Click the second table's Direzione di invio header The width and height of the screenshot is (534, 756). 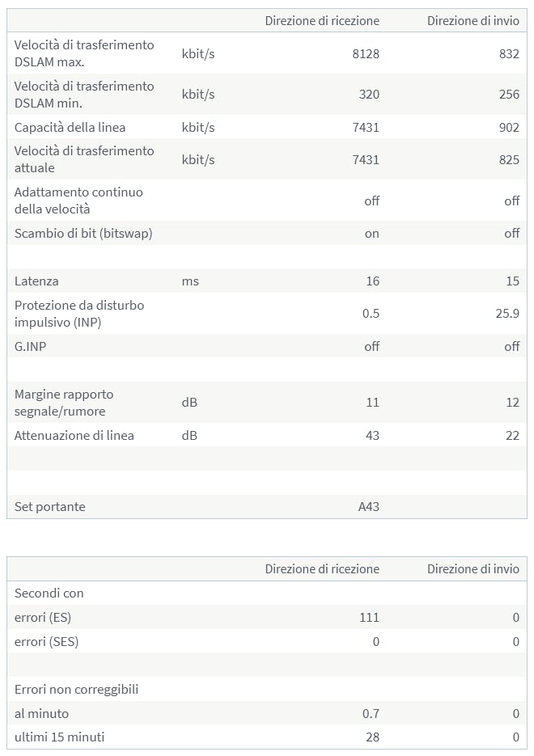473,568
